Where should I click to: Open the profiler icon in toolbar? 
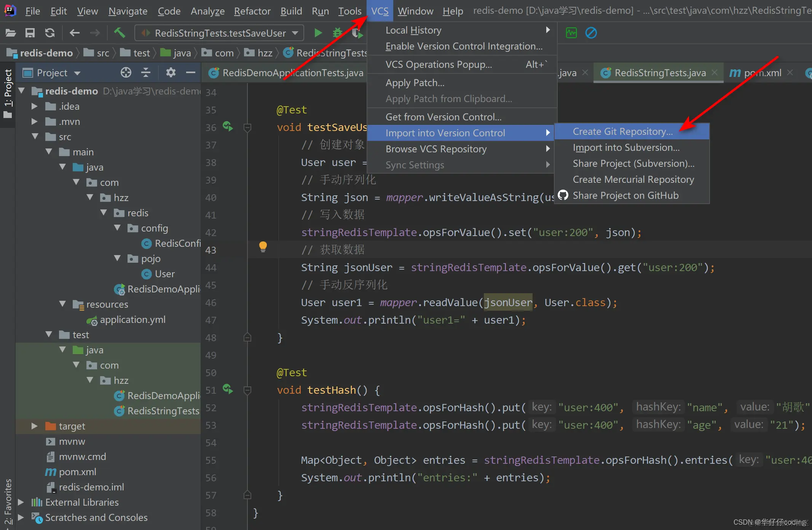pos(571,33)
